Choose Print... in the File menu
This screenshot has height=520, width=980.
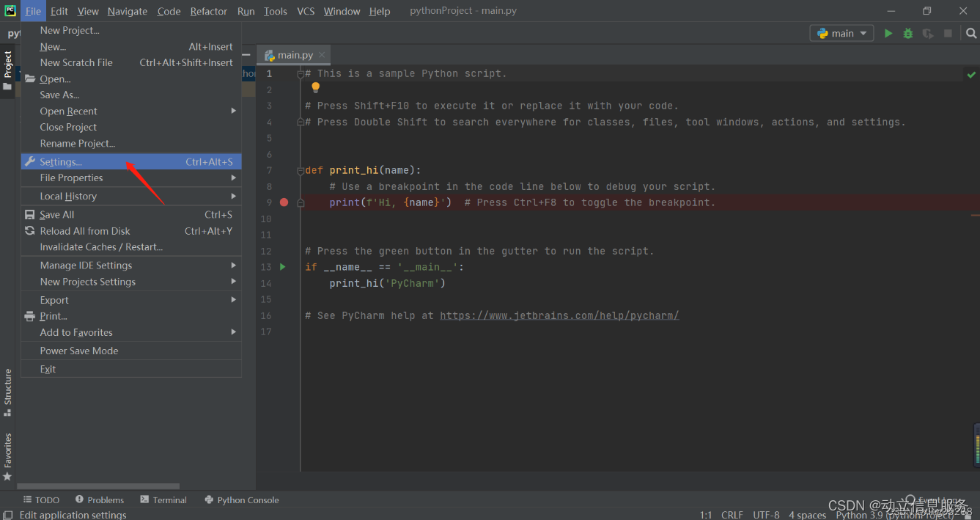[131, 316]
